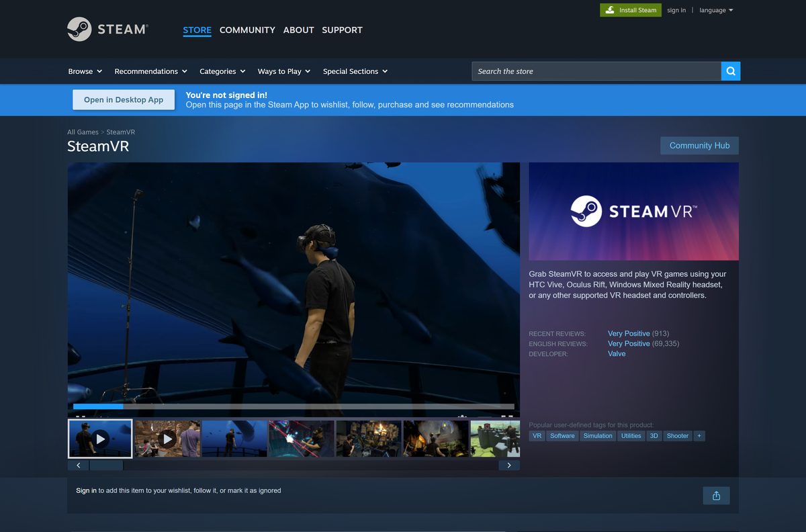Image resolution: width=806 pixels, height=532 pixels.
Task: Click the Steam logo in the header
Action: [x=107, y=30]
